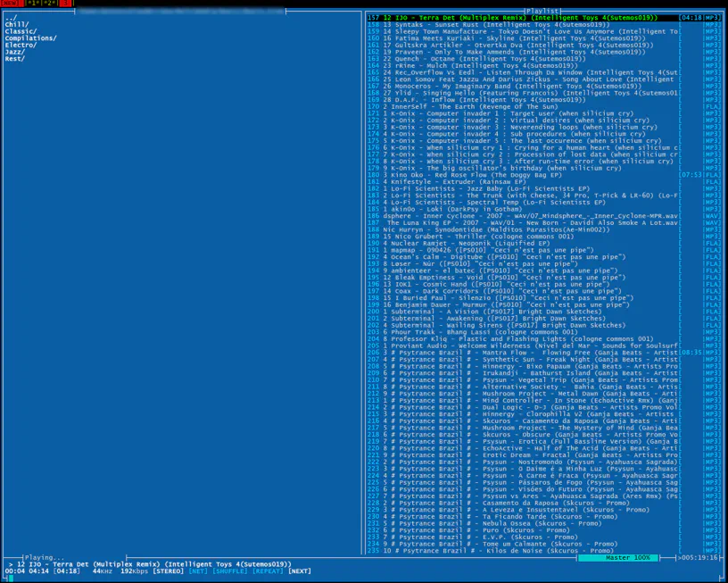Select track 197 Coax - Dark Corridors

pyautogui.click(x=544, y=291)
